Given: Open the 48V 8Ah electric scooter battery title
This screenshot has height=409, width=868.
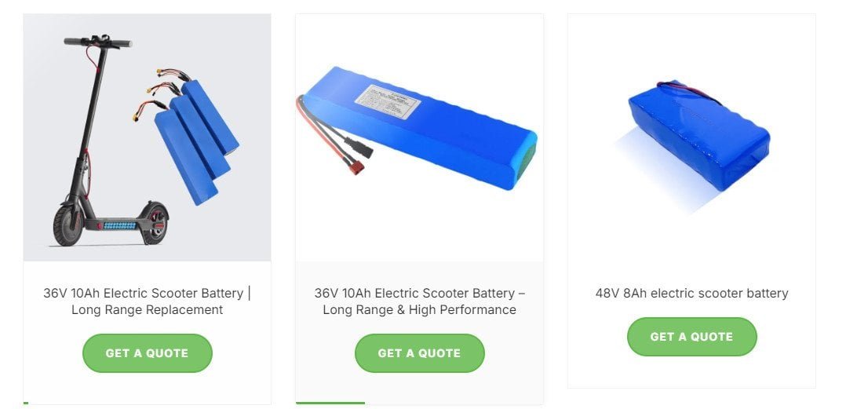Looking at the screenshot, I should pyautogui.click(x=692, y=294).
